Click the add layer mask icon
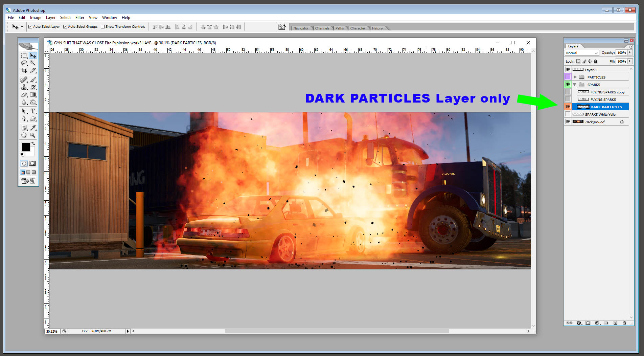This screenshot has width=644, height=356. point(588,323)
